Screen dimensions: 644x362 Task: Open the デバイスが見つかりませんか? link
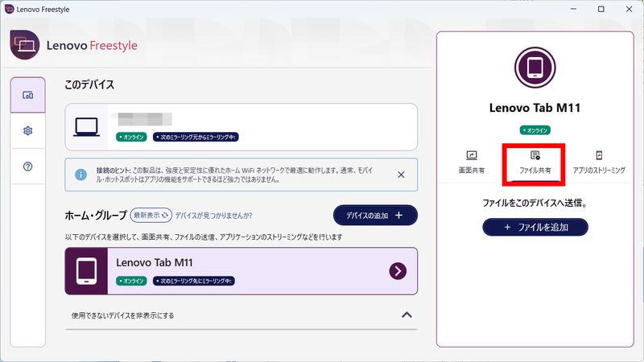point(213,216)
